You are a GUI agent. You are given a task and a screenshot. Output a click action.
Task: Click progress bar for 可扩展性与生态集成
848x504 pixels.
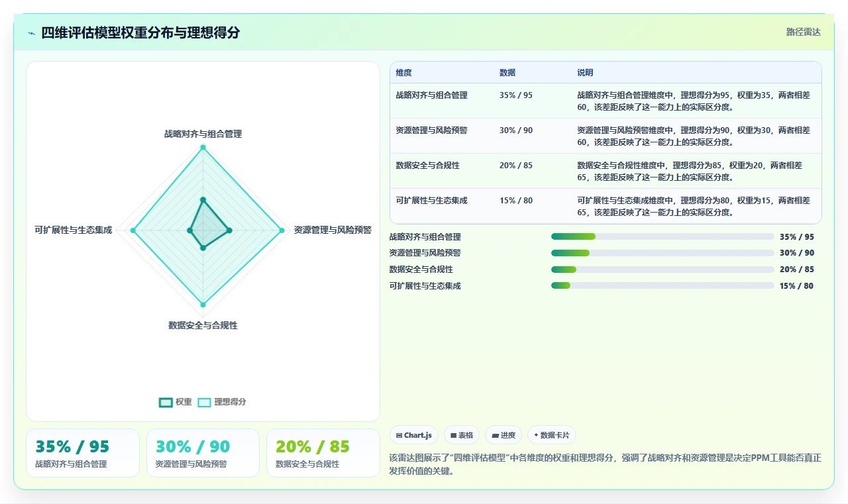pos(662,285)
